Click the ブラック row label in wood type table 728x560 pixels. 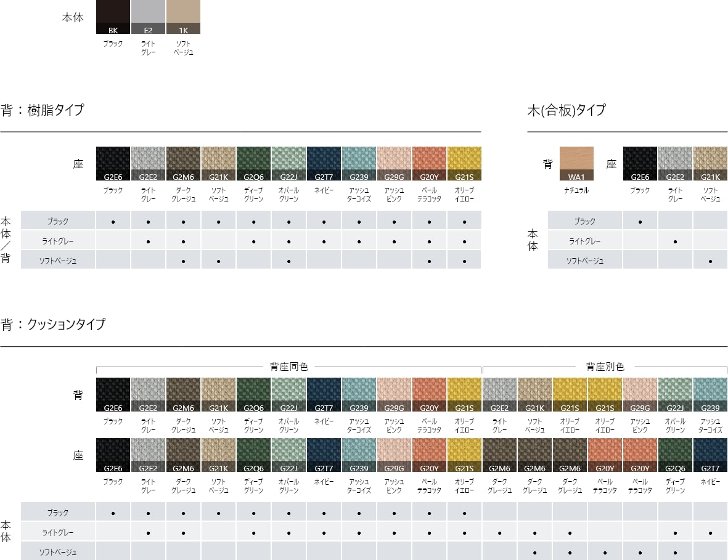pos(584,221)
